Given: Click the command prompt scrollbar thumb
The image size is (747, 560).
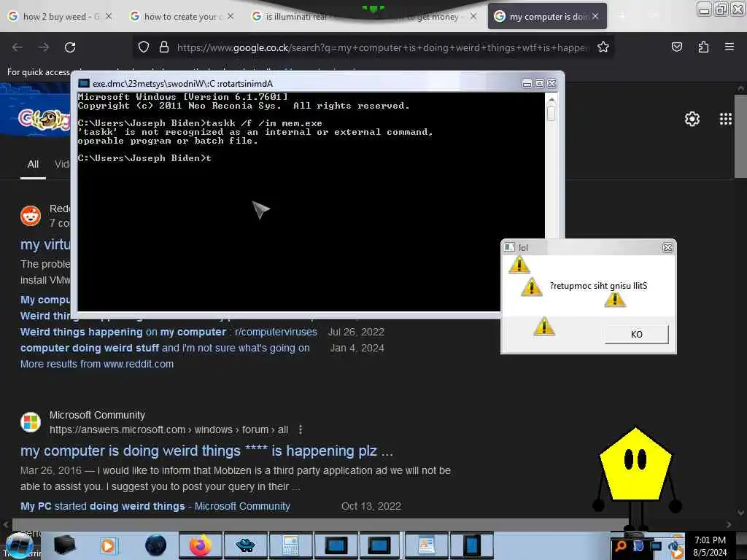Looking at the screenshot, I should tap(551, 113).
